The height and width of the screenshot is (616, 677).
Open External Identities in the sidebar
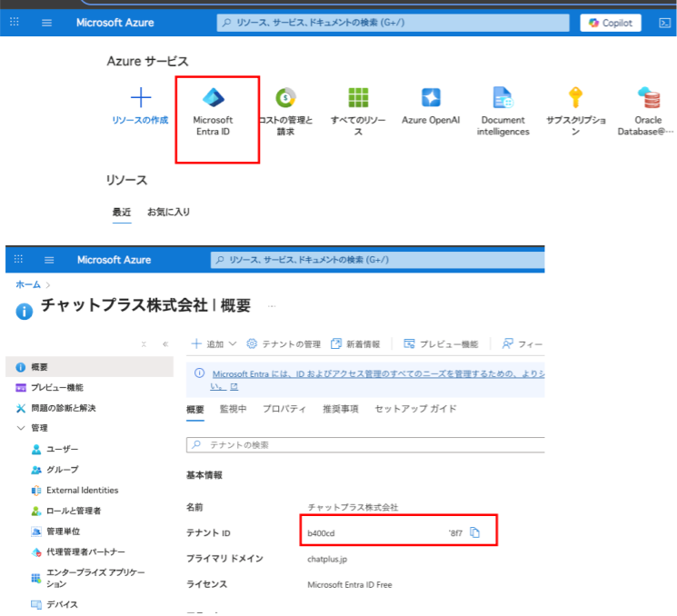82,491
